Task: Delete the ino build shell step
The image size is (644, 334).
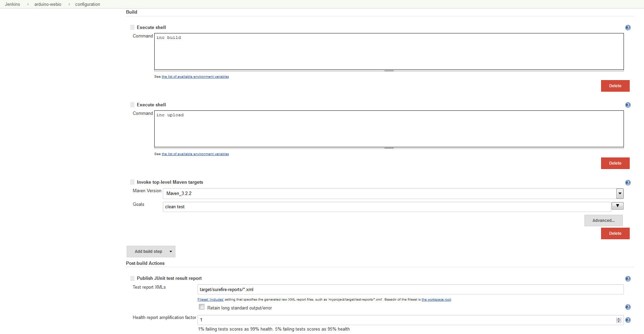Action: 615,86
